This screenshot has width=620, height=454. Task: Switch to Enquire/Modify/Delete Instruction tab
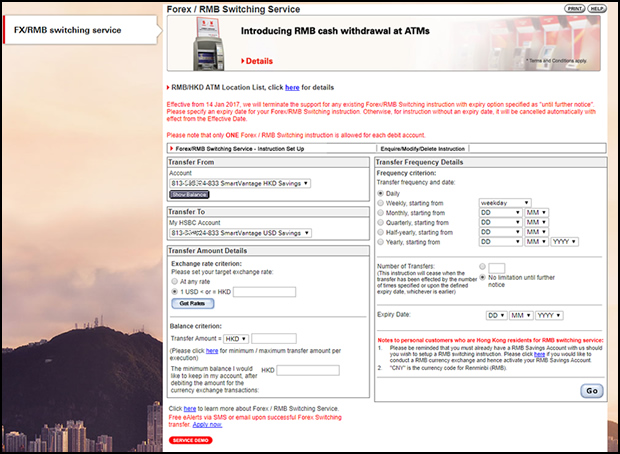click(x=432, y=148)
